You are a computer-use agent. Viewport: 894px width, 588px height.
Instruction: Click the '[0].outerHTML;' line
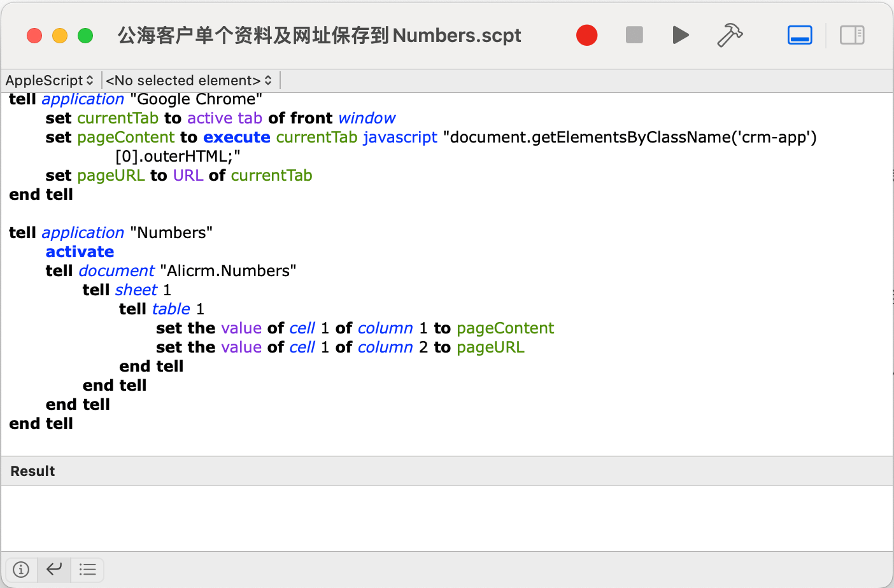click(178, 157)
